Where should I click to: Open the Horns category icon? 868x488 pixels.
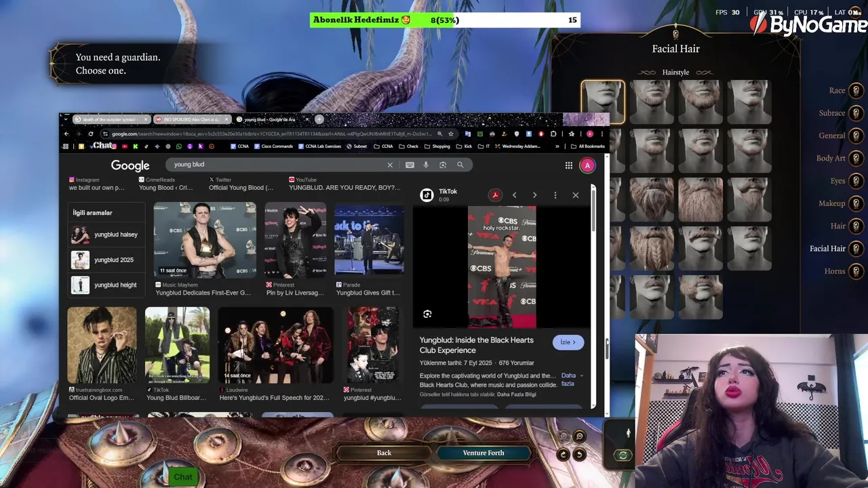856,271
